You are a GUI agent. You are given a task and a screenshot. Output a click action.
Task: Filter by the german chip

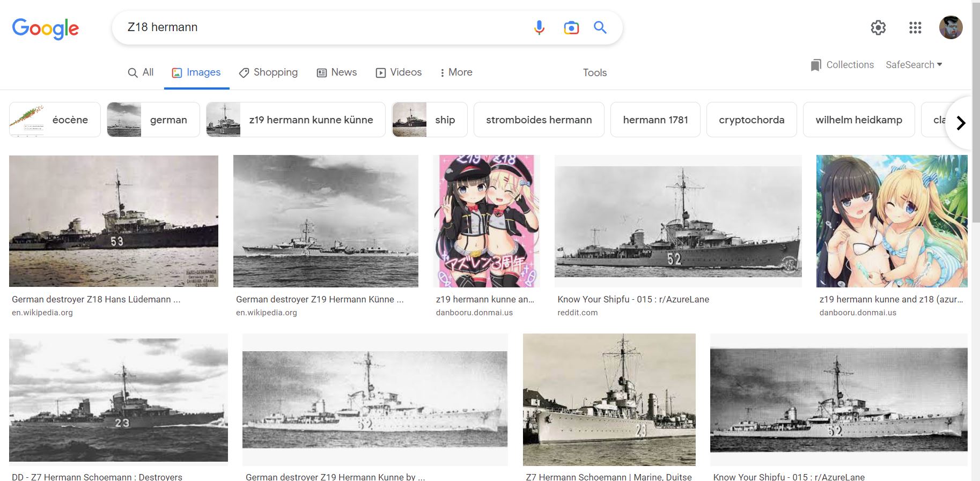[153, 120]
